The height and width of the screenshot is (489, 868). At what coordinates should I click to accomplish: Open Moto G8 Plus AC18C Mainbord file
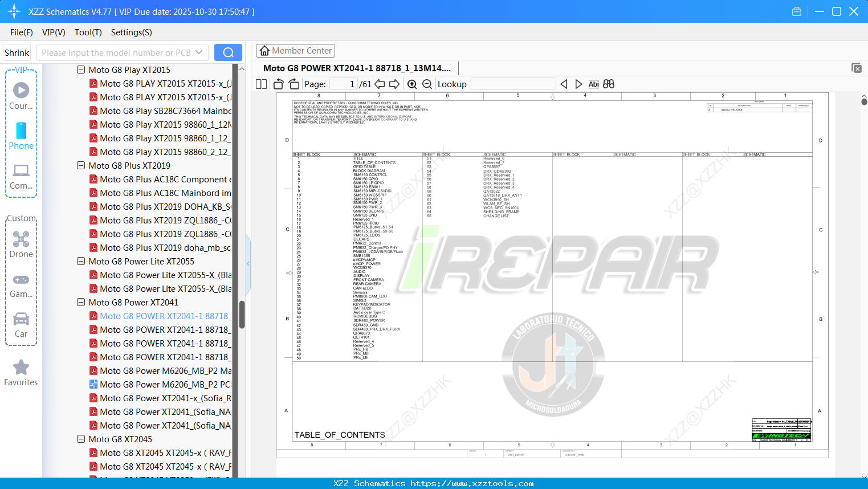(160, 193)
